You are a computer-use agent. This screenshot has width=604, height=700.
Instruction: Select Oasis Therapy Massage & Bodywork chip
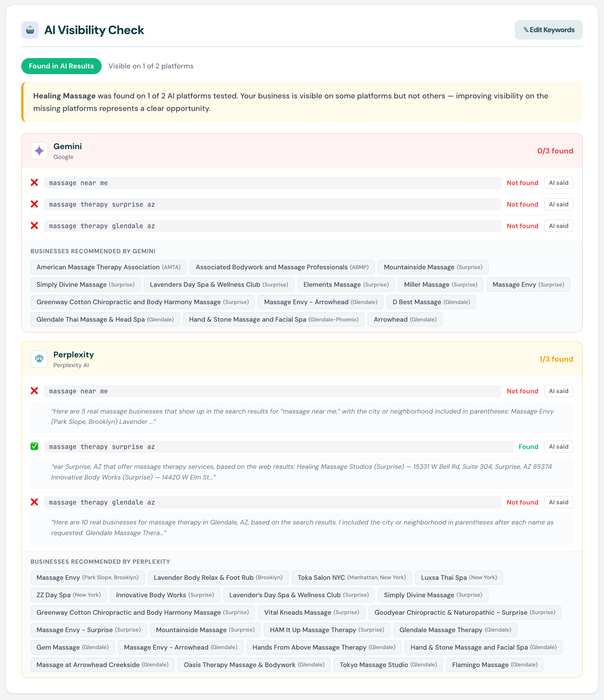pos(254,665)
